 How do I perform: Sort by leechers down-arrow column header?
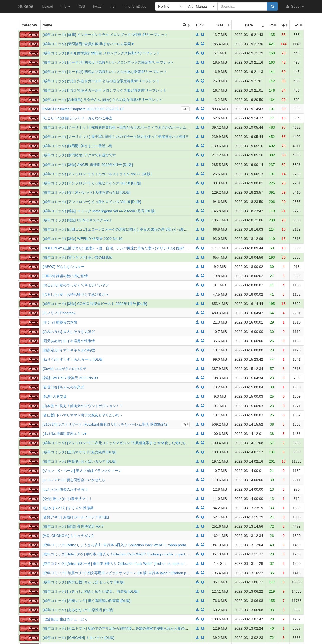[x=284, y=25]
